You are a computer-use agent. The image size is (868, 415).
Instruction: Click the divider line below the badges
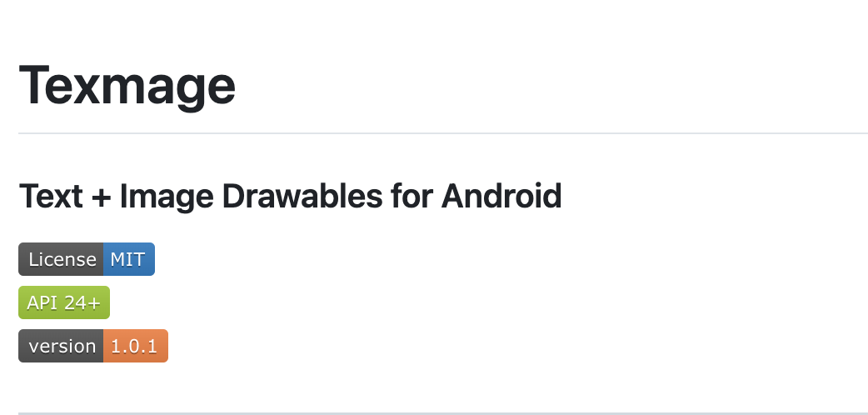(x=442, y=412)
